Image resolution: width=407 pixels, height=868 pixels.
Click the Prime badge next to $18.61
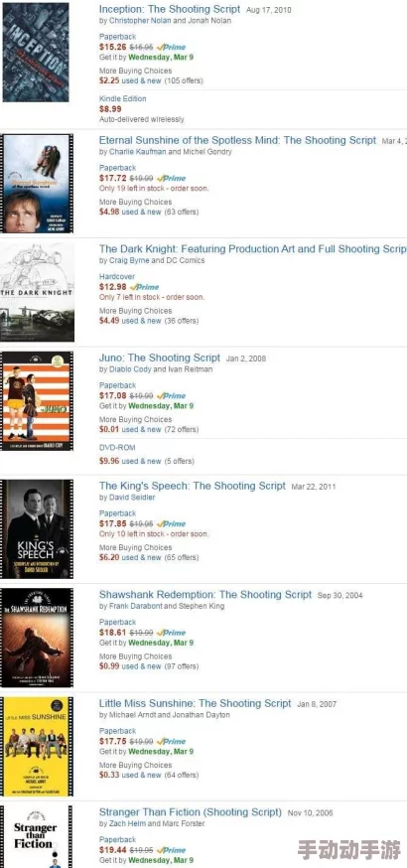172,633
